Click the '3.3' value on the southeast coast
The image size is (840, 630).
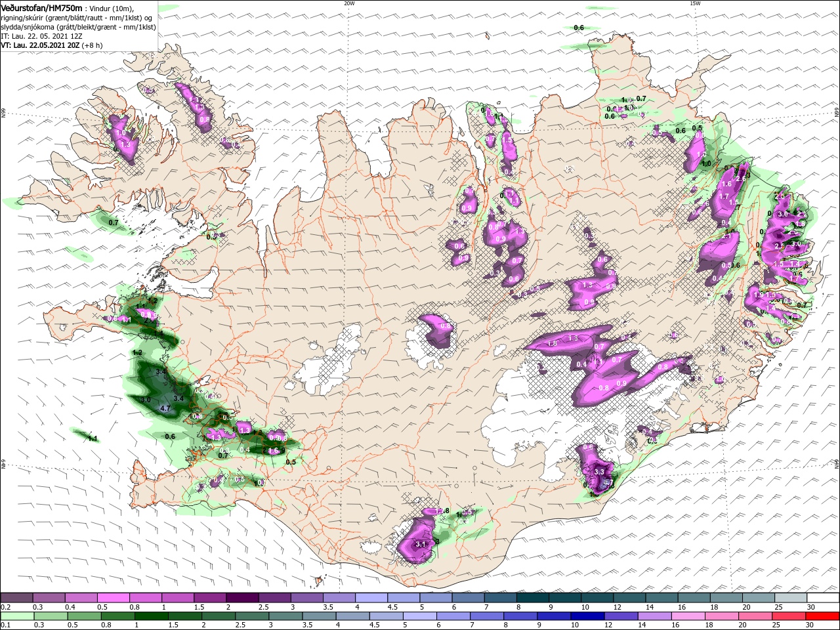coord(598,472)
